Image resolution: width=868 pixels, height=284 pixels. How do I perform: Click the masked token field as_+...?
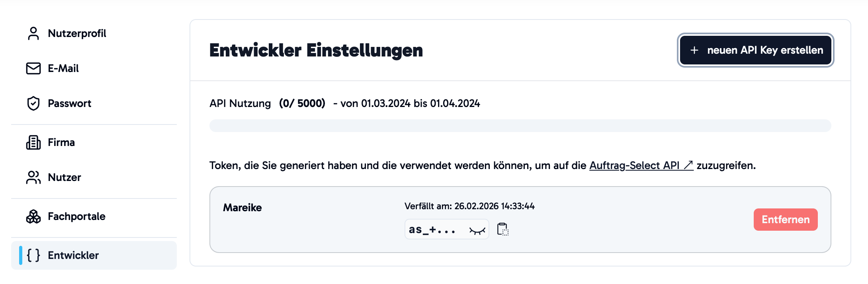tap(447, 230)
